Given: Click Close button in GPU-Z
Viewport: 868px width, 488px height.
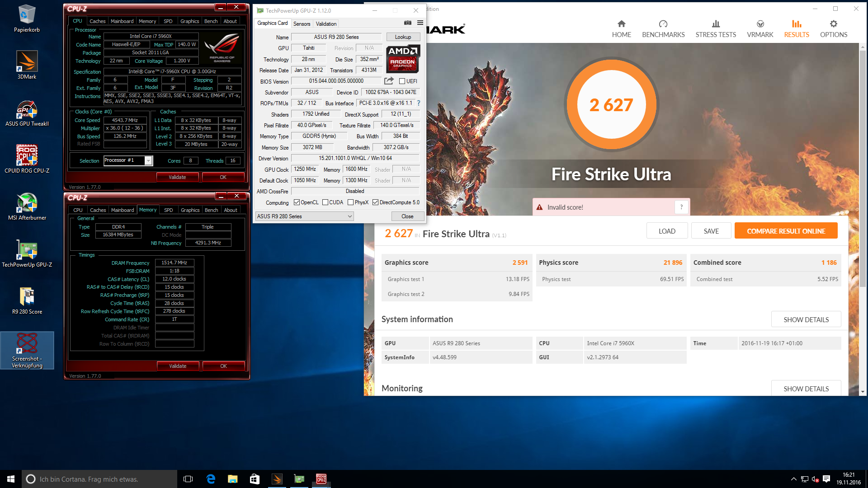Looking at the screenshot, I should 407,216.
